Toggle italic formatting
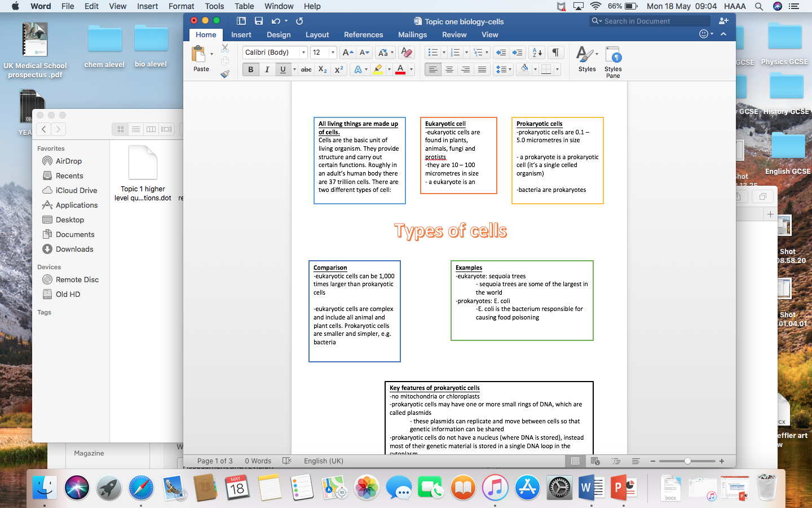Viewport: 812px width, 508px height. pyautogui.click(x=266, y=69)
